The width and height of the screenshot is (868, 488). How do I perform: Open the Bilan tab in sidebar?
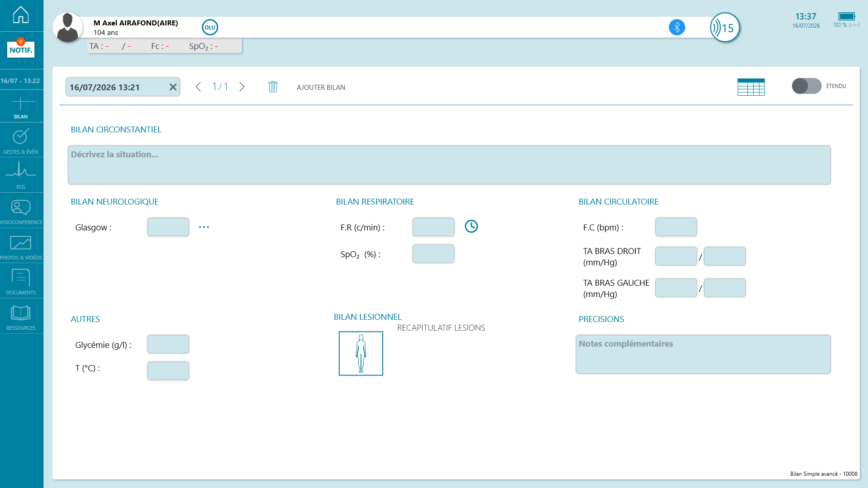pos(21,107)
